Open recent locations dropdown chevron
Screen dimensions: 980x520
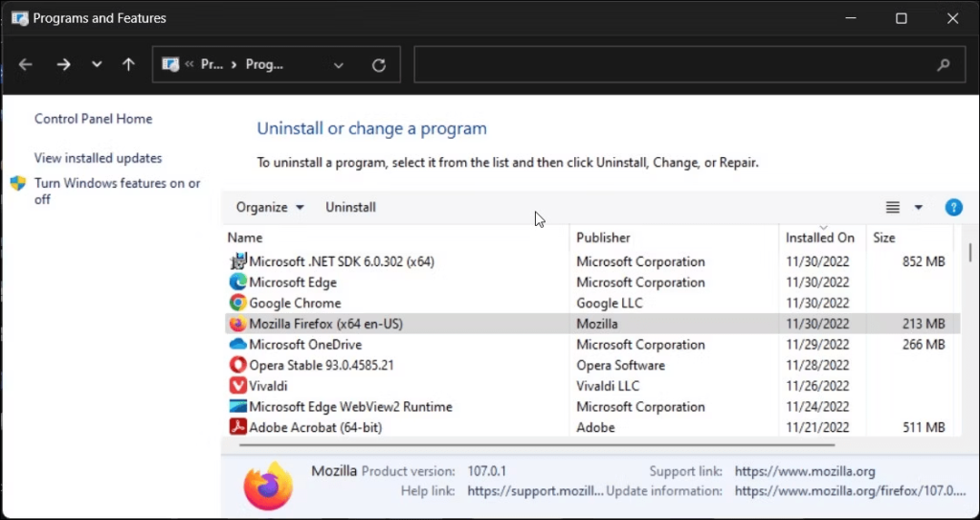97,64
